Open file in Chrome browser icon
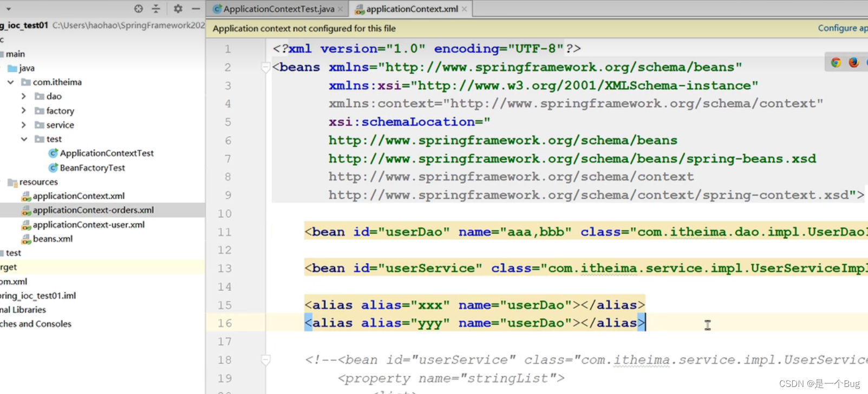868x394 pixels. tap(836, 62)
